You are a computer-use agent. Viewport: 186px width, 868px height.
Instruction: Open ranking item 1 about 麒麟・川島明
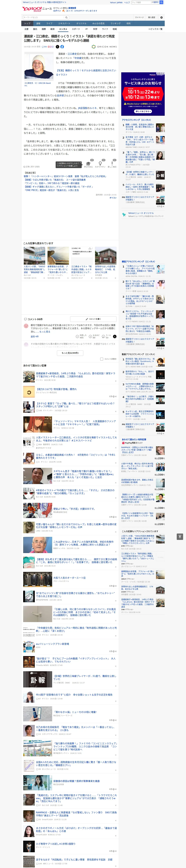point(140,127)
